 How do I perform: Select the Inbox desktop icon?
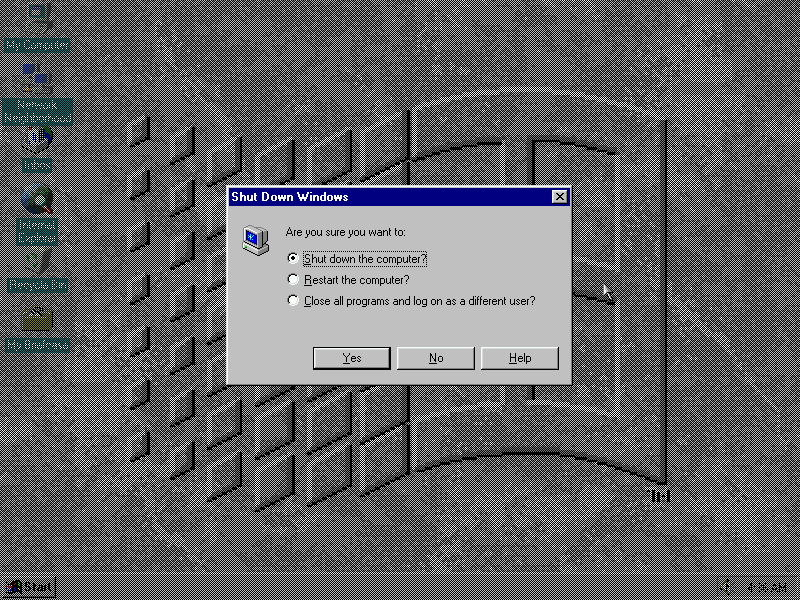coord(37,138)
